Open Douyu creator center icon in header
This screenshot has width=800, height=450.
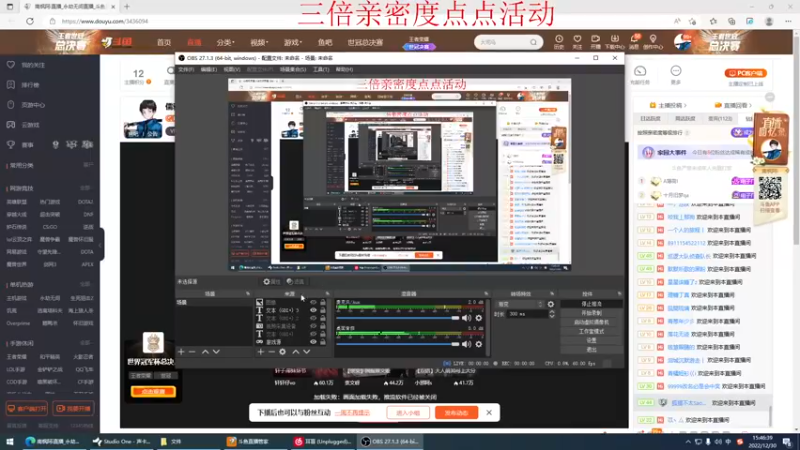(x=653, y=42)
